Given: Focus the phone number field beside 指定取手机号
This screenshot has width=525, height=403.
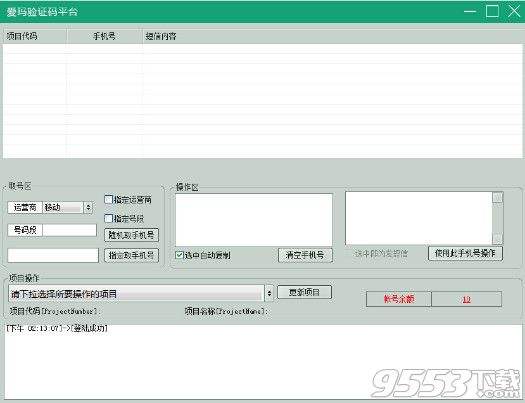Looking at the screenshot, I should point(53,255).
